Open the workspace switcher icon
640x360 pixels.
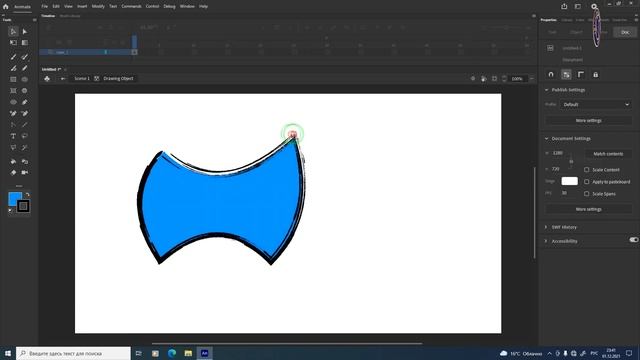click(x=578, y=6)
